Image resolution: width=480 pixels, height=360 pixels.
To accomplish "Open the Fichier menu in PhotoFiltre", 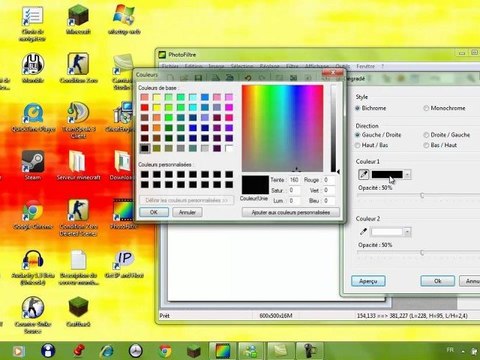I will [170, 66].
